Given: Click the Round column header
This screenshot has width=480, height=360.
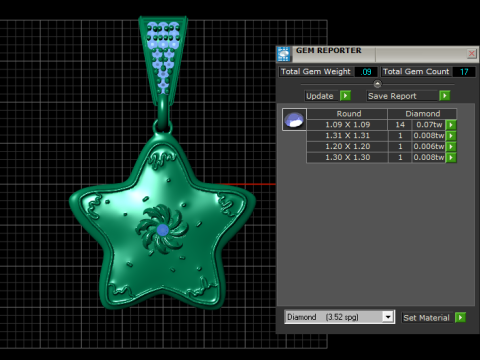Looking at the screenshot, I should pyautogui.click(x=347, y=114).
